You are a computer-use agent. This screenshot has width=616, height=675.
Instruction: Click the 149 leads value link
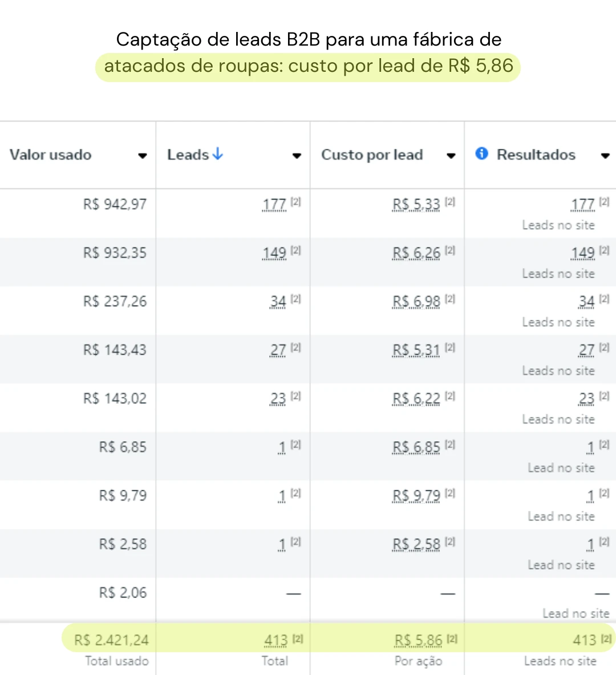pyautogui.click(x=274, y=253)
